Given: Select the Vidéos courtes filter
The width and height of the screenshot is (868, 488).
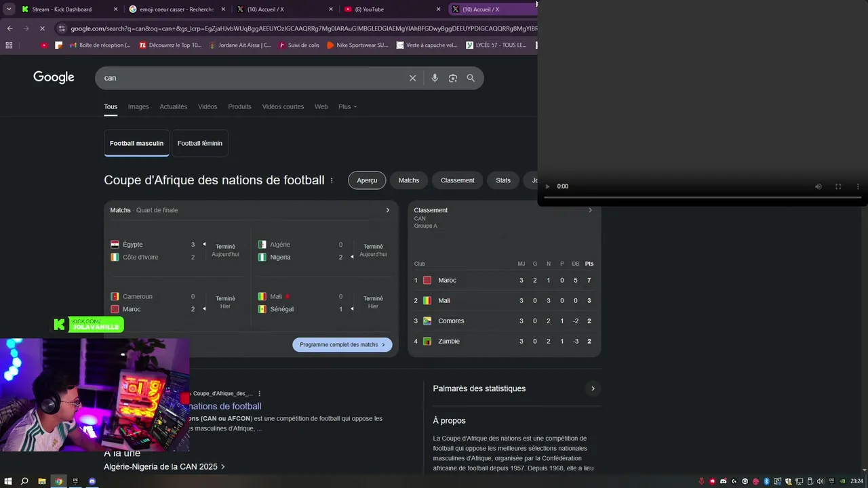Looking at the screenshot, I should pos(283,106).
